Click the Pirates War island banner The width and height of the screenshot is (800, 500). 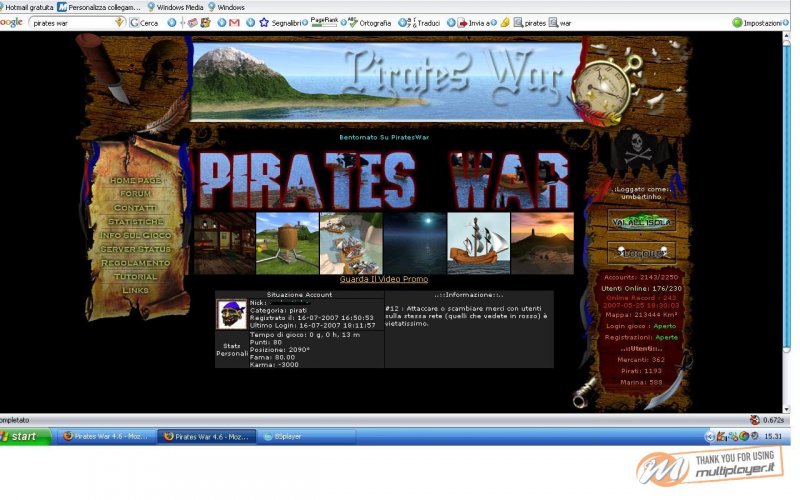coord(387,82)
